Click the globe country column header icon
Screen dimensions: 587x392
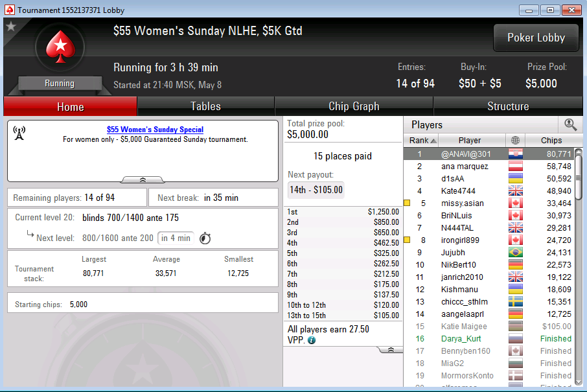click(515, 141)
